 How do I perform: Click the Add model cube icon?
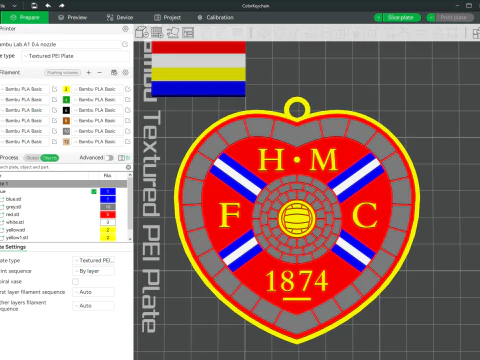pos(142,32)
